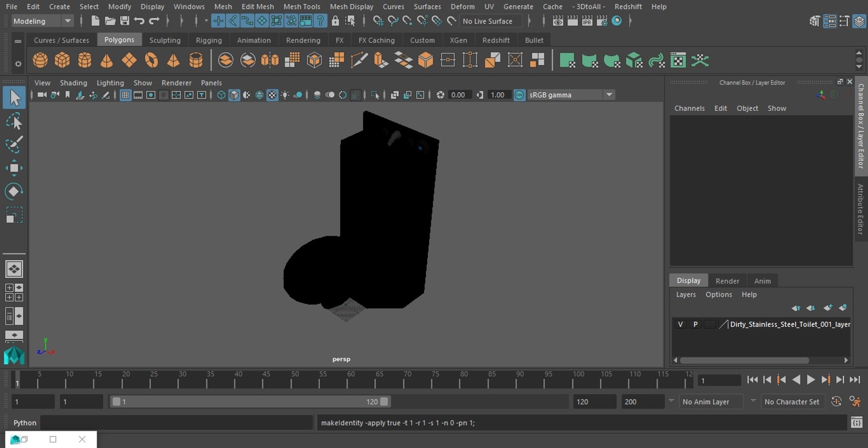Image resolution: width=868 pixels, height=448 pixels.
Task: Open the No Live Surface field
Action: coord(491,21)
